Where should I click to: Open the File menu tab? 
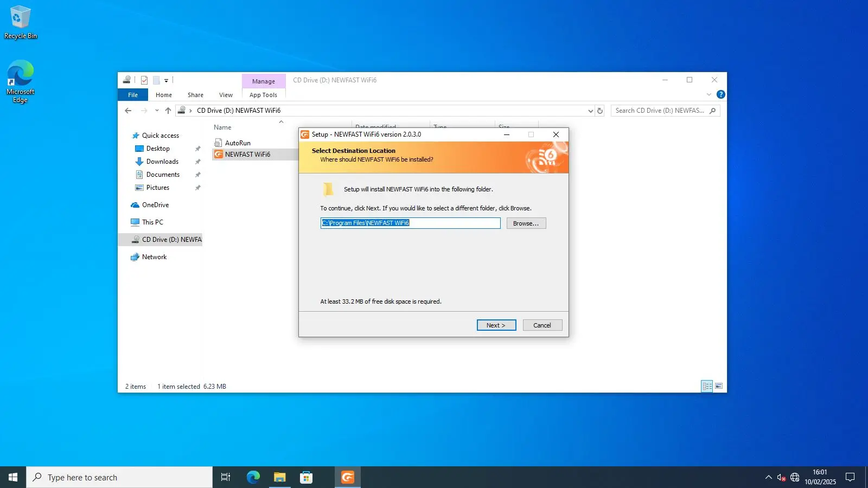(x=133, y=95)
